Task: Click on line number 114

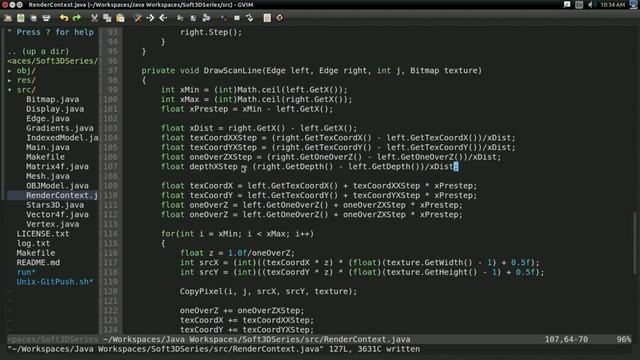Action: 111,234
